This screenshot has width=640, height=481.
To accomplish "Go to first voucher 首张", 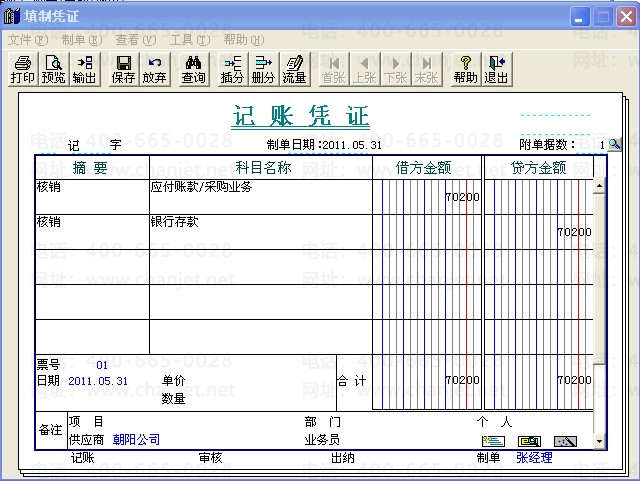I will click(333, 69).
